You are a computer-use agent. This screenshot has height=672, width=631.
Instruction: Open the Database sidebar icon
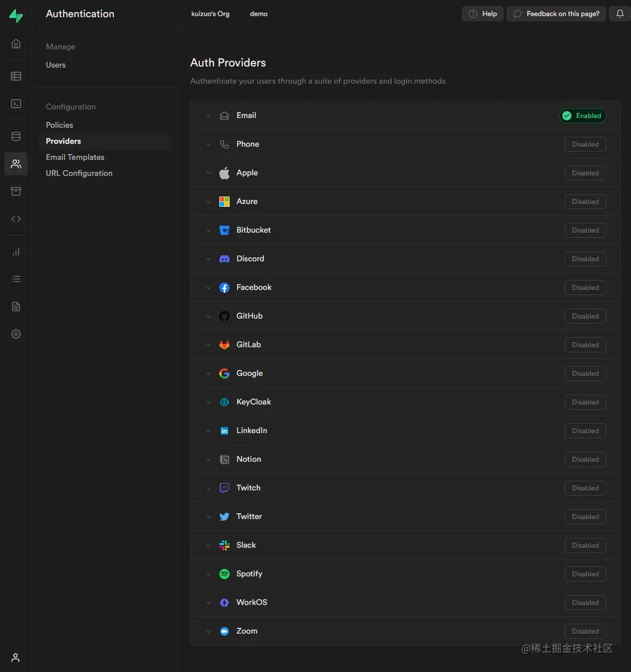click(16, 136)
